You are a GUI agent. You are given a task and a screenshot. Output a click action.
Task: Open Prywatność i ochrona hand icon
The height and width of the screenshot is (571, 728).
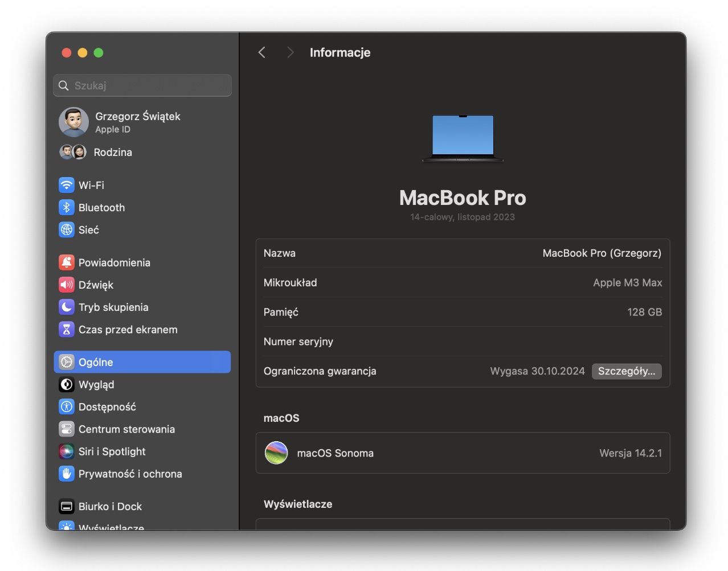coord(67,473)
